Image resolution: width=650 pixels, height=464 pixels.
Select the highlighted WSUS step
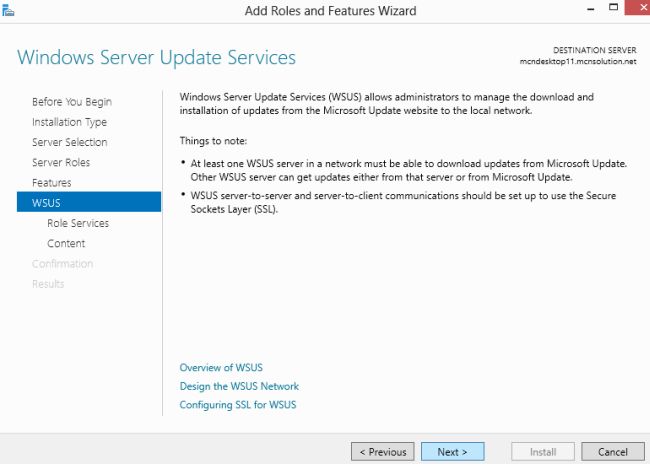coord(89,202)
